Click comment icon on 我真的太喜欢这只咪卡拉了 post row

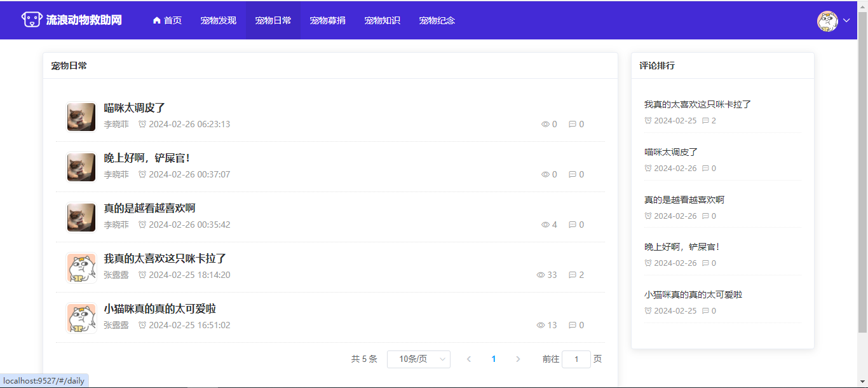click(572, 275)
